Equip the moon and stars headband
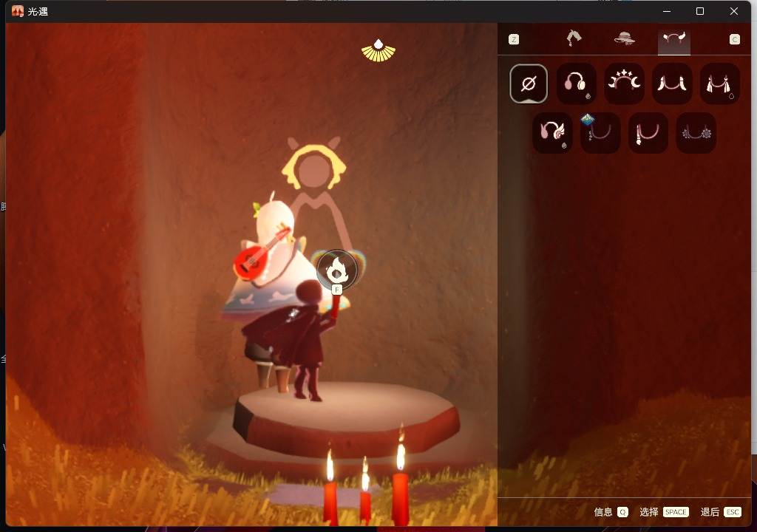 624,83
